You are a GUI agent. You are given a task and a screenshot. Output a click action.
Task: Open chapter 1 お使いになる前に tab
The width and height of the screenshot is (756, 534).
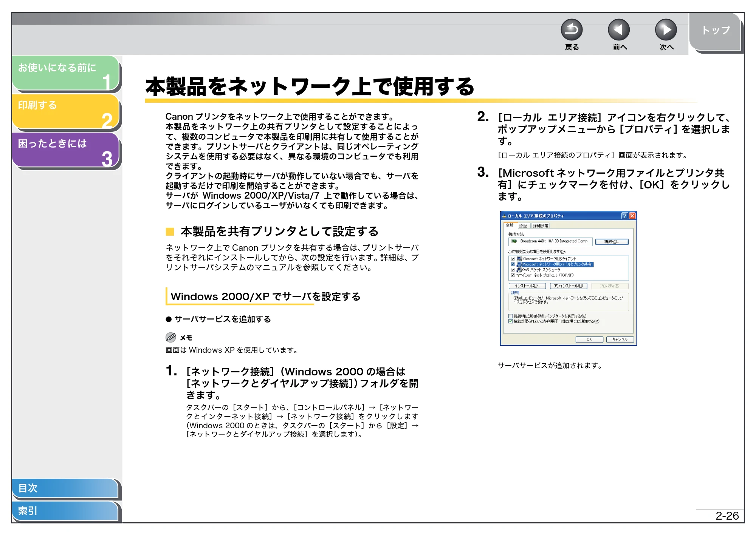66,73
